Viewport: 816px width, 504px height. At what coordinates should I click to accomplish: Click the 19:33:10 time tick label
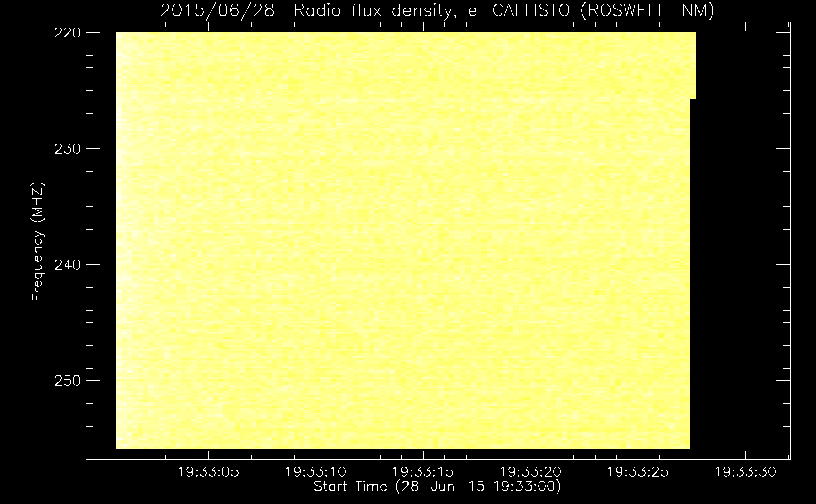[316, 472]
